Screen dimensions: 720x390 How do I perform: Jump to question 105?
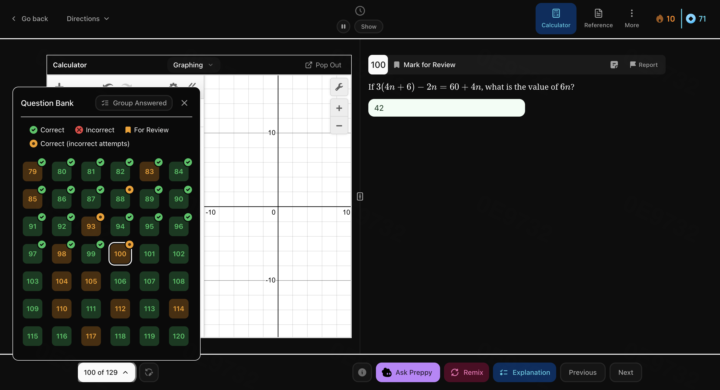[x=91, y=281]
